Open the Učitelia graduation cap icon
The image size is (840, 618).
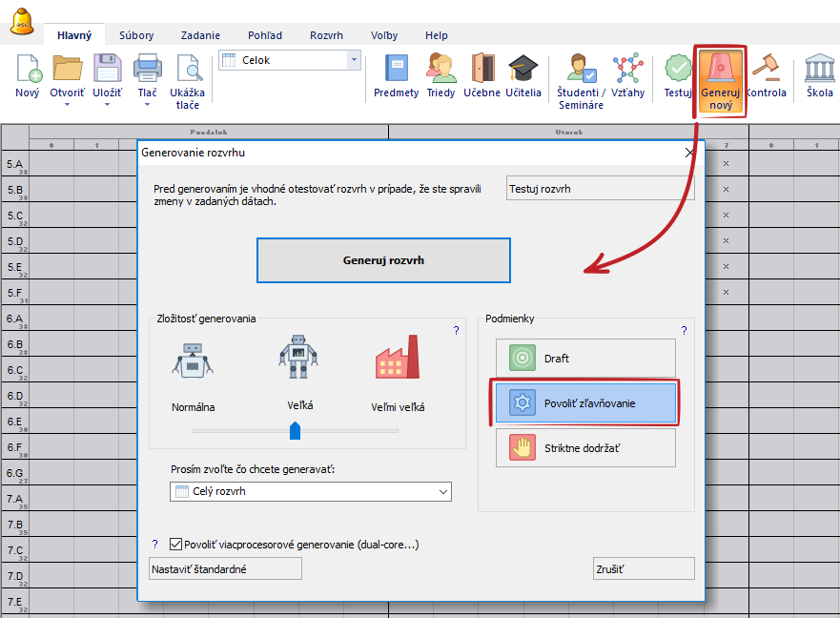522,69
